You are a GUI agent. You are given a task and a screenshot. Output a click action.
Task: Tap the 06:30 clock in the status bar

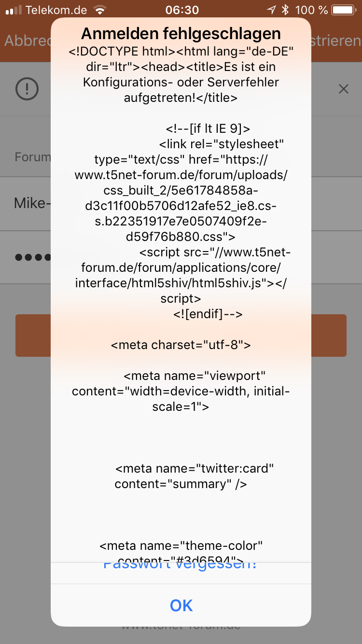click(181, 10)
